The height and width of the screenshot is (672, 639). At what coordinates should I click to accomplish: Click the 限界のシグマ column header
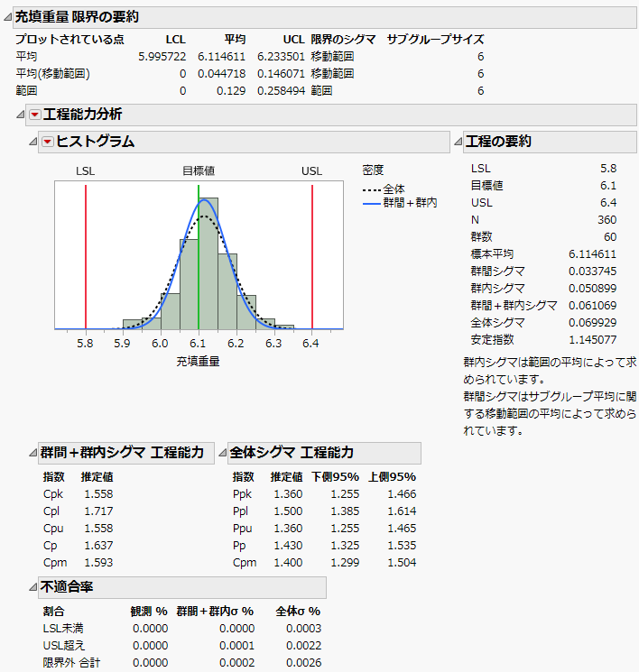[344, 40]
